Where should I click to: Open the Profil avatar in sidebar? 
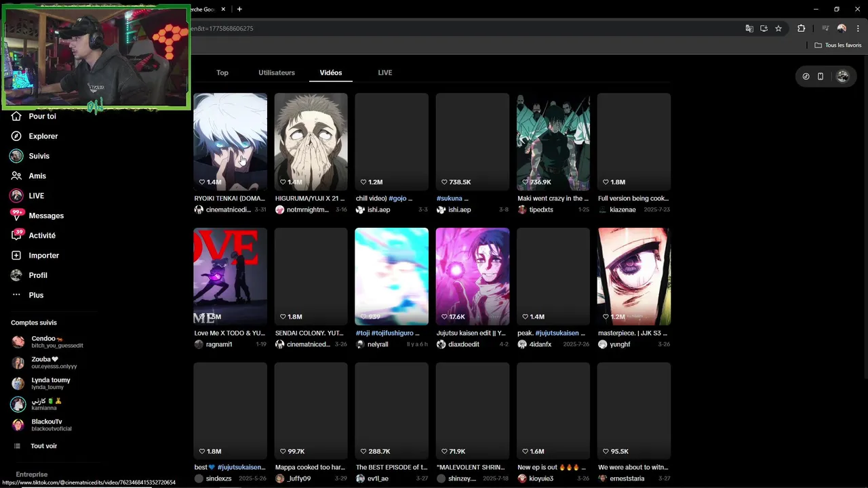pos(16,275)
